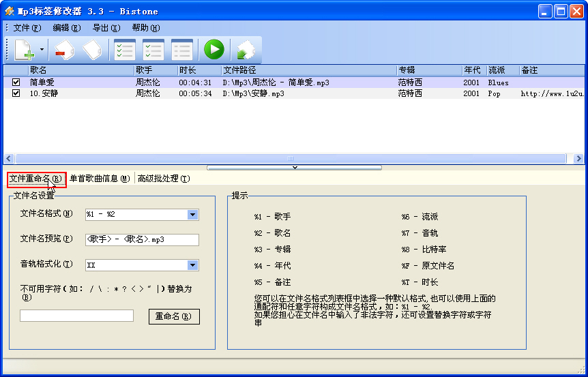Viewport: 588px width, 377px height.
Task: Expand the 文件名格式 dropdown list
Action: 192,215
